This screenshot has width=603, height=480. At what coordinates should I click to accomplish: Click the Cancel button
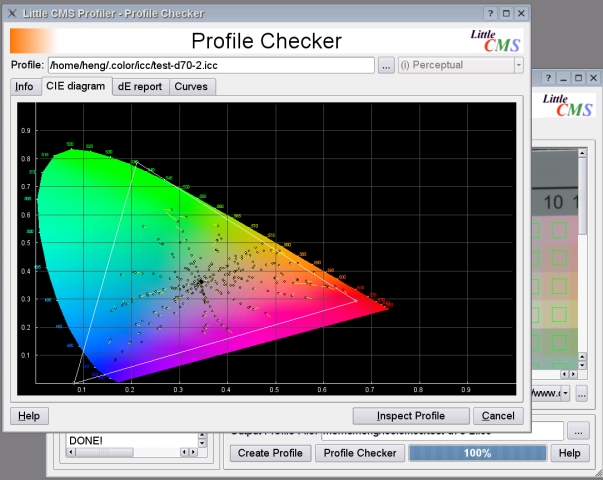(498, 416)
